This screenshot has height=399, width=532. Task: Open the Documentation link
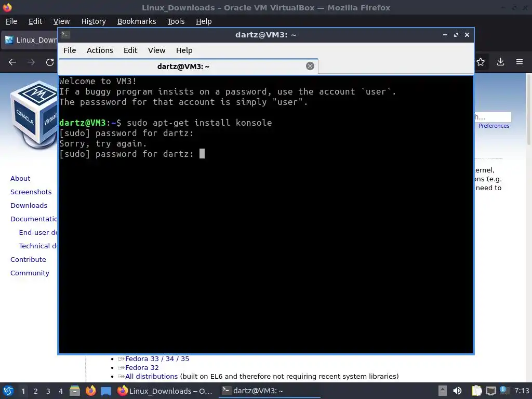point(34,219)
